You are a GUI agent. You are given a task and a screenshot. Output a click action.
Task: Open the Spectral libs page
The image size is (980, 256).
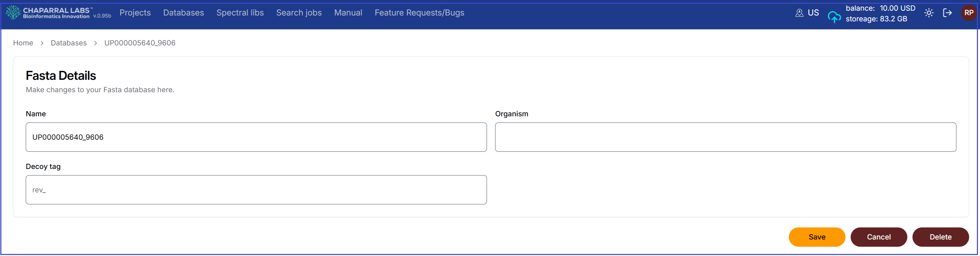coord(240,13)
